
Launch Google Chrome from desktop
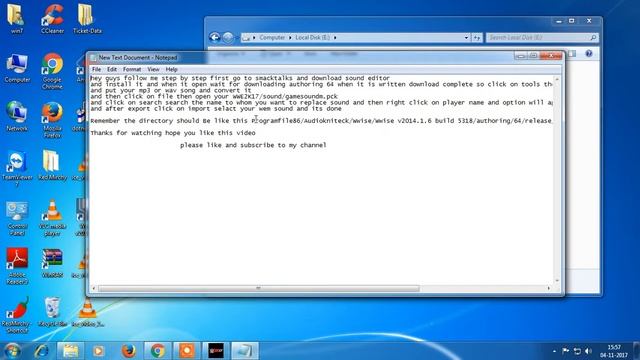click(52, 71)
